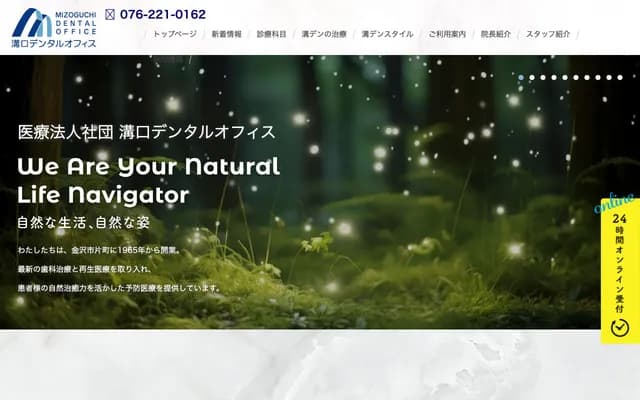Click the 医療法人社団 溝口デンタルオフィス heading
The image size is (640, 400).
tap(147, 132)
